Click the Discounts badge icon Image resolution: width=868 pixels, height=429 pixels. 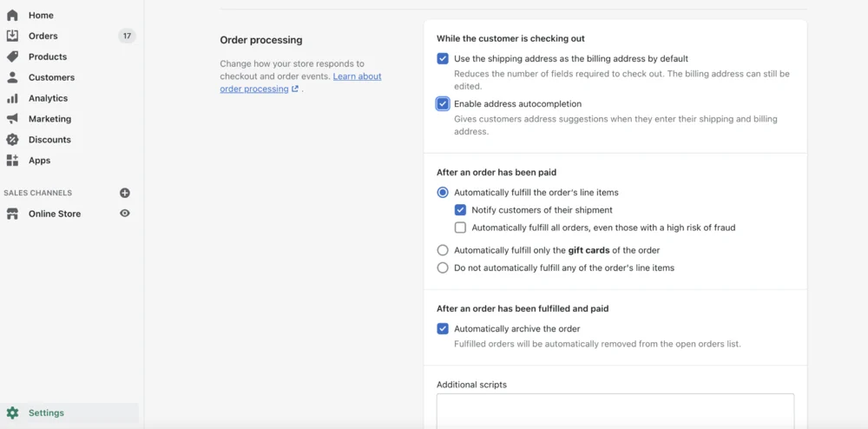point(12,140)
